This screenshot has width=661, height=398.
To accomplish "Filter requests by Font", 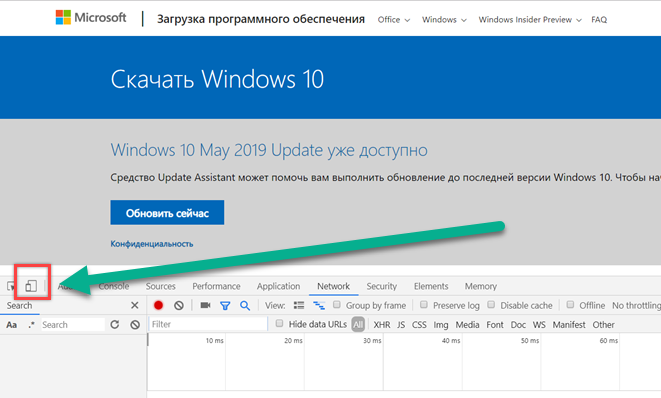I will click(495, 325).
